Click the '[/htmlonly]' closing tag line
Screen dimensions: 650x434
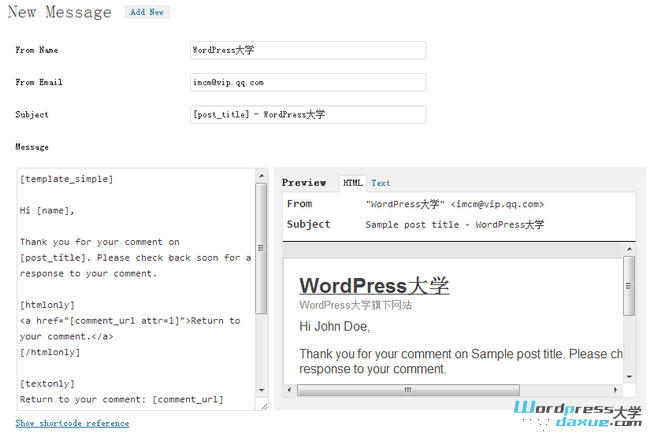point(50,352)
